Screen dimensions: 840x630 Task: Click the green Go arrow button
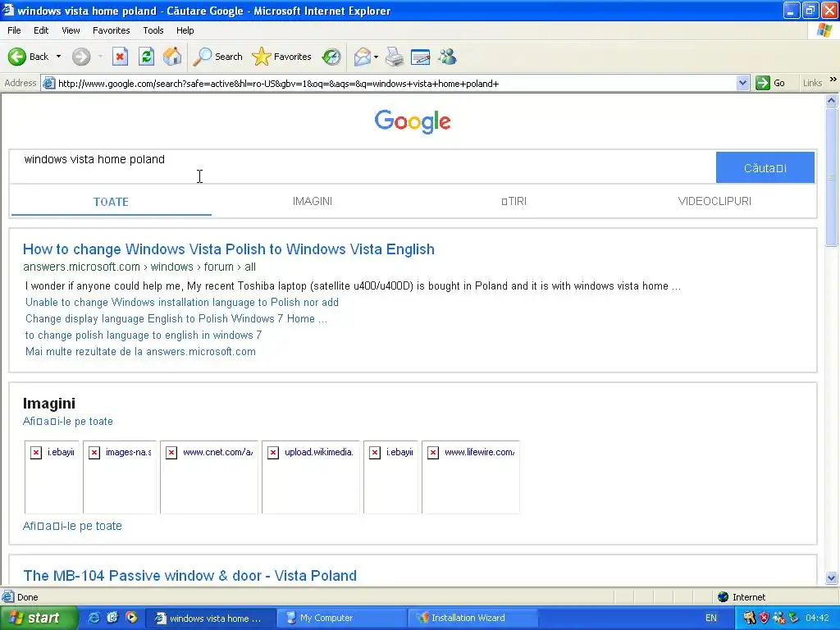coord(770,83)
